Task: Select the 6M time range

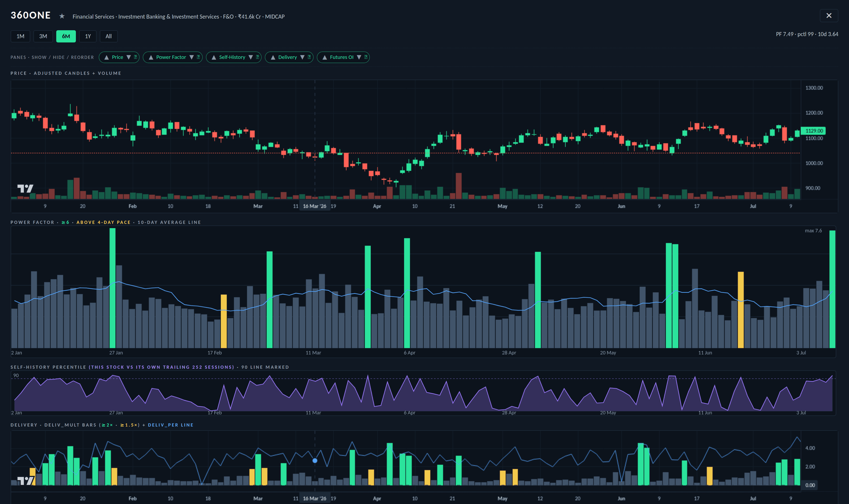Action: click(x=66, y=36)
